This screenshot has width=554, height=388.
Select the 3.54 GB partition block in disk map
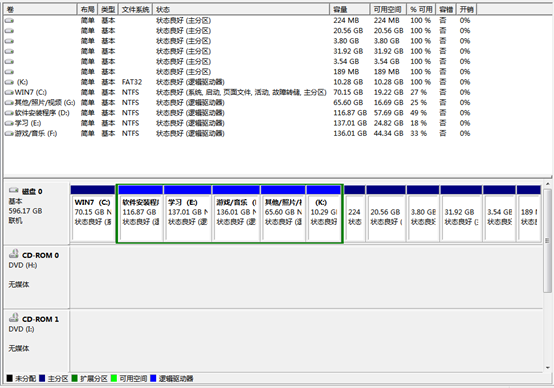(x=499, y=214)
